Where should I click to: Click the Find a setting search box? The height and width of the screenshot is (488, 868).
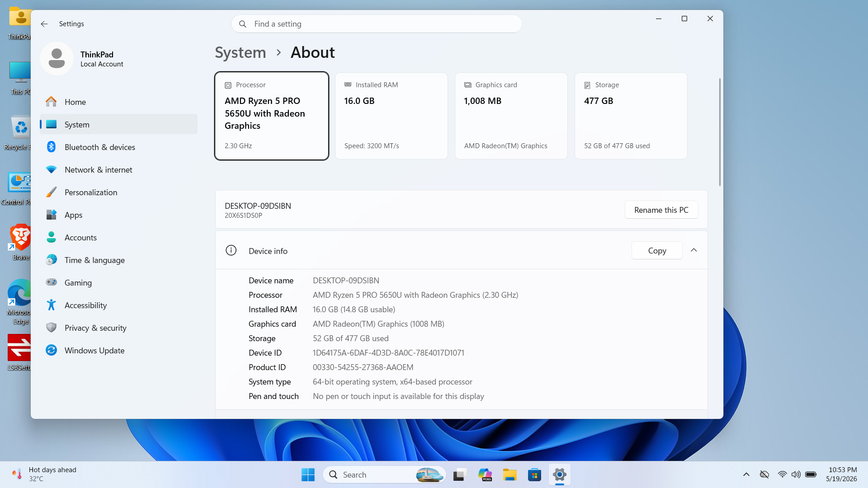pyautogui.click(x=377, y=24)
